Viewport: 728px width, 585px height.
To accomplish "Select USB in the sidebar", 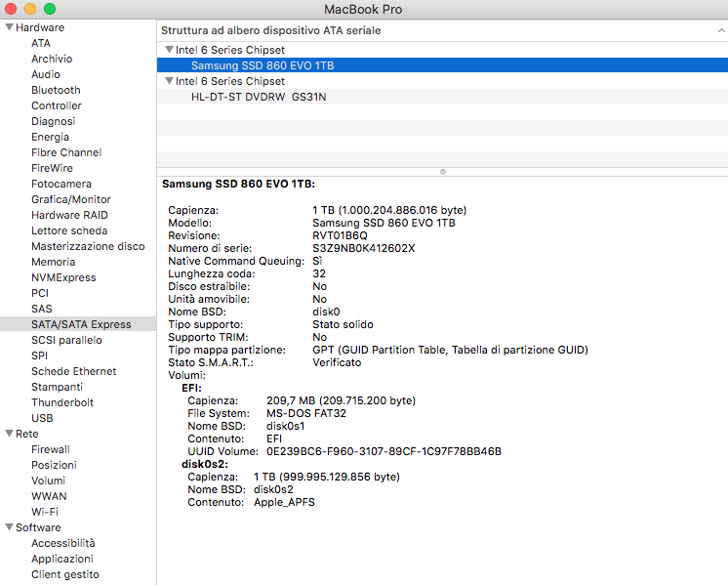I will [42, 418].
